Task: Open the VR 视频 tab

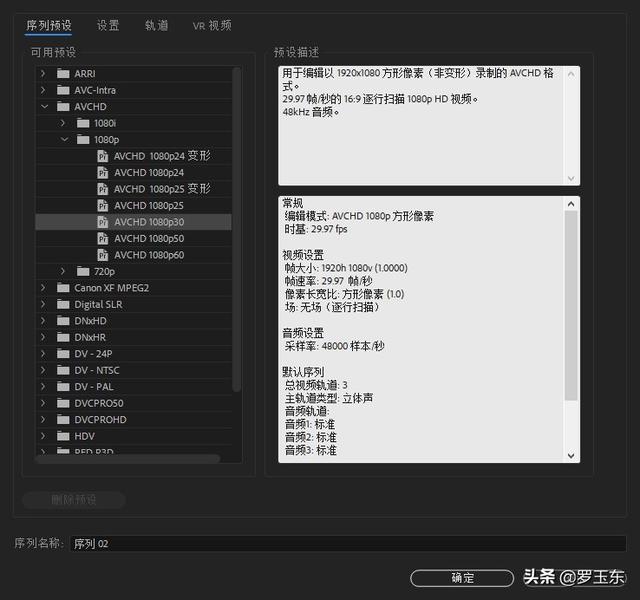Action: click(212, 25)
